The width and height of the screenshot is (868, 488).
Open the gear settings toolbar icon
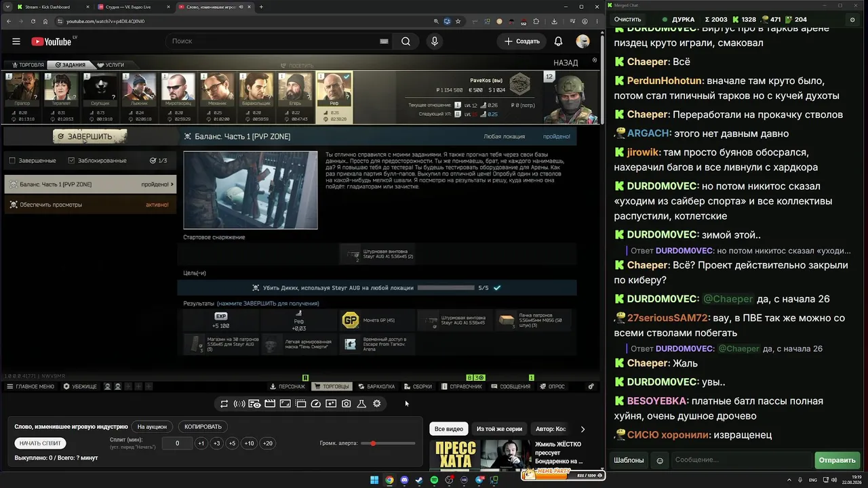tap(377, 404)
